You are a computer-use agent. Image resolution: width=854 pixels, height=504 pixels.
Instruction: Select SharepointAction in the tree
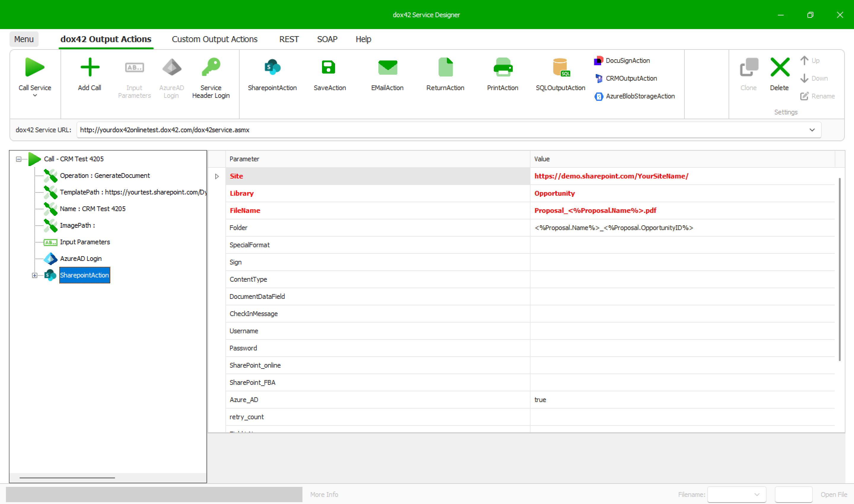[x=84, y=275]
